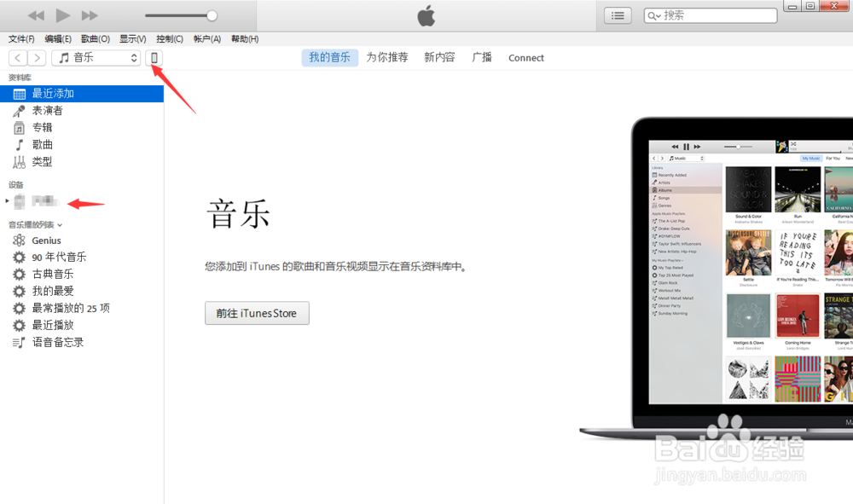Open the 控制(C) menu
This screenshot has width=853, height=504.
169,39
